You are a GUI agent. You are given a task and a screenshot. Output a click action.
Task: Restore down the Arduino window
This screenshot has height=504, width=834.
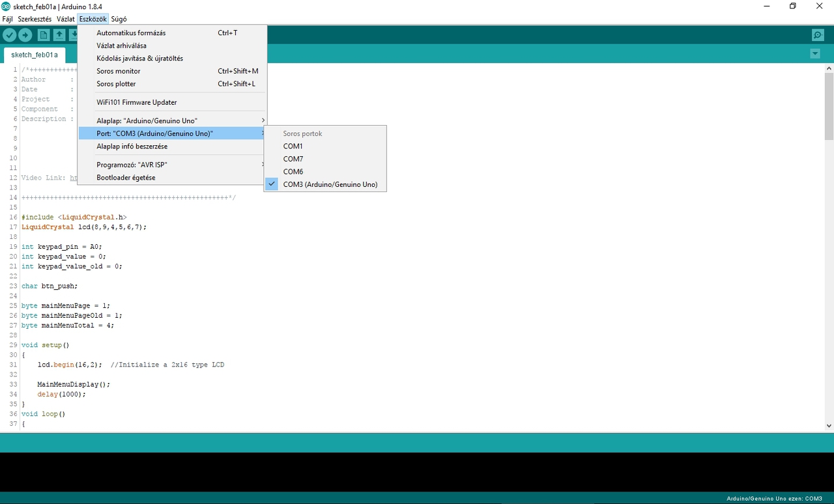click(793, 7)
